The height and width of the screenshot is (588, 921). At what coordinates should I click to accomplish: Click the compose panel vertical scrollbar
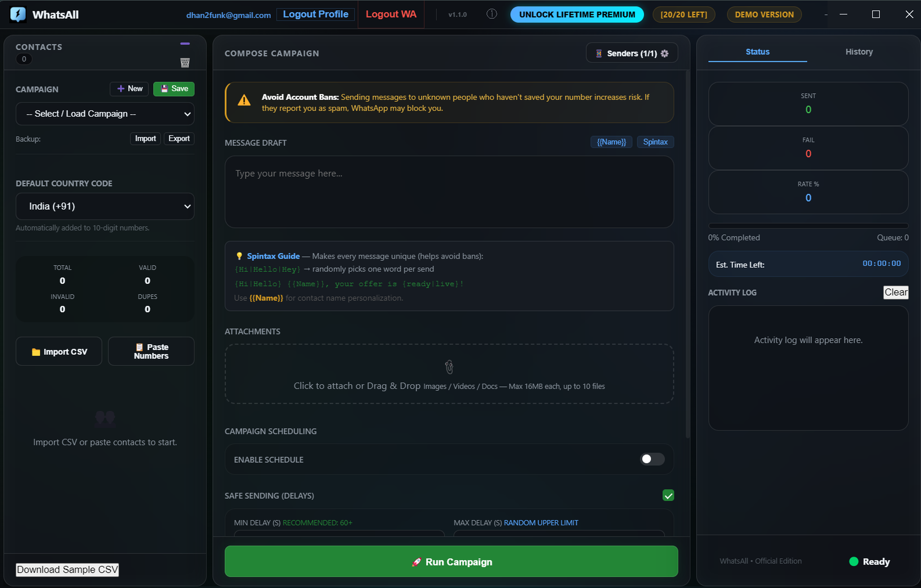(x=687, y=254)
